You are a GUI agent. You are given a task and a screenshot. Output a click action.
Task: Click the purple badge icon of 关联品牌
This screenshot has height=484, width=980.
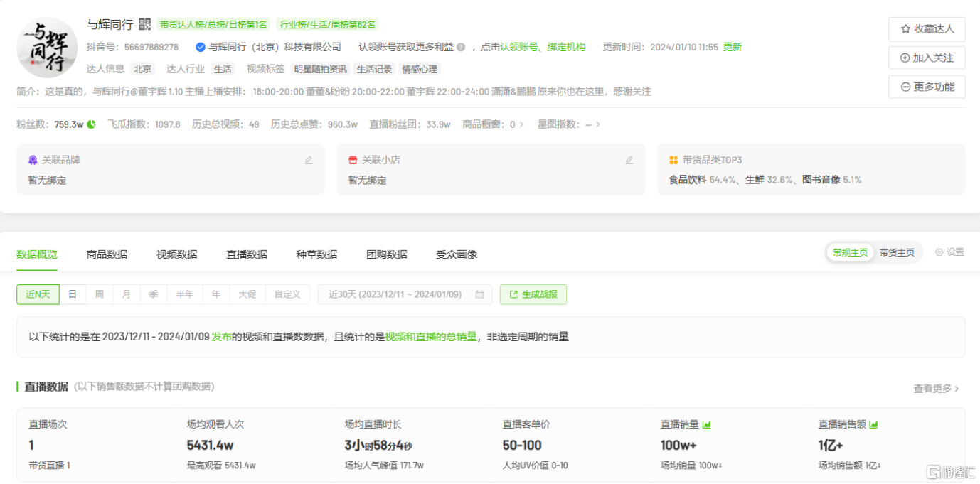[33, 161]
